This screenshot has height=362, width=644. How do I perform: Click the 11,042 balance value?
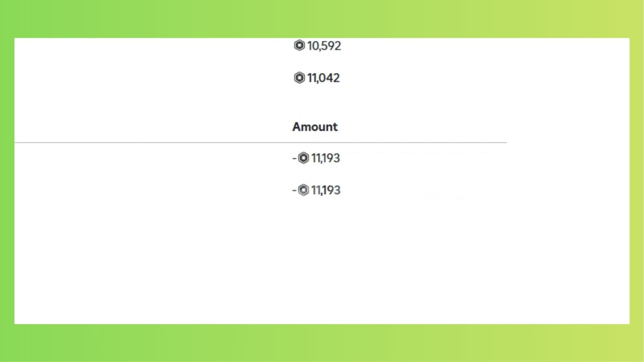(323, 78)
